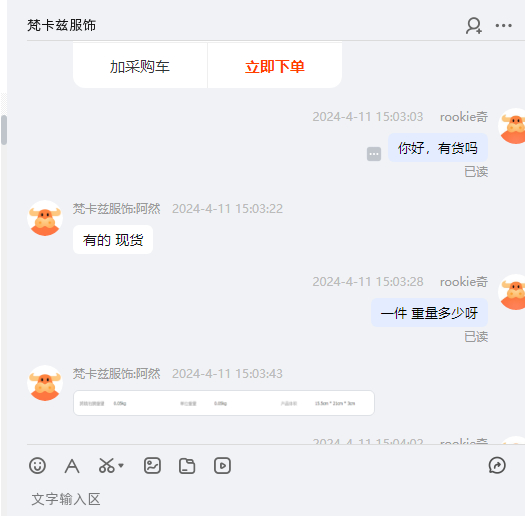Open the emoji picker
Image resolution: width=525 pixels, height=516 pixels.
pos(37,465)
